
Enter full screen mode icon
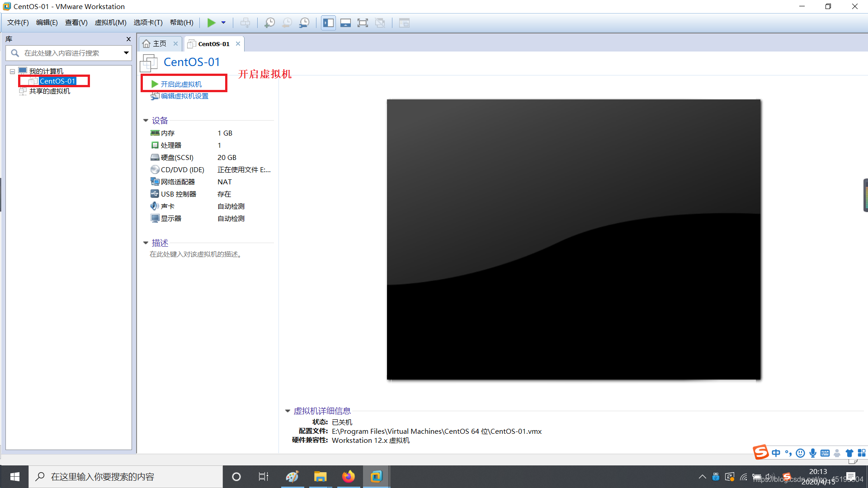[363, 23]
